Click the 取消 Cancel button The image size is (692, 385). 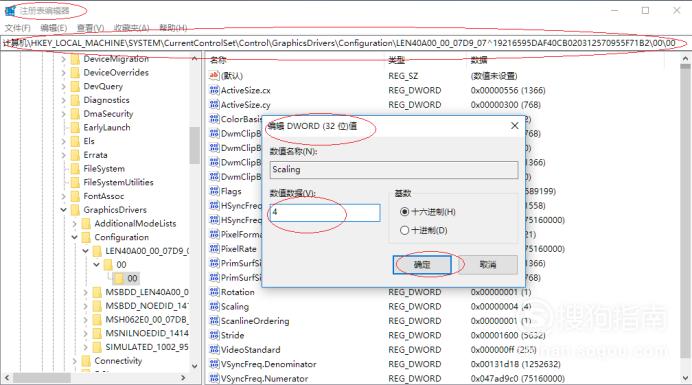click(x=488, y=264)
